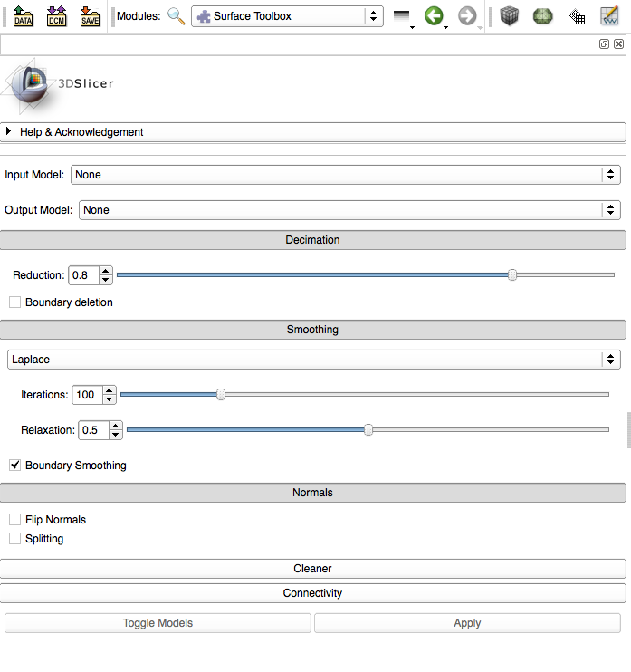
Task: Click the Apply button
Action: 467,623
